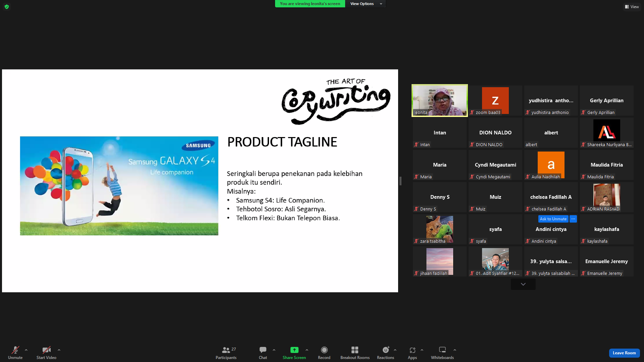
Task: Start recording with the Record icon
Action: (324, 350)
